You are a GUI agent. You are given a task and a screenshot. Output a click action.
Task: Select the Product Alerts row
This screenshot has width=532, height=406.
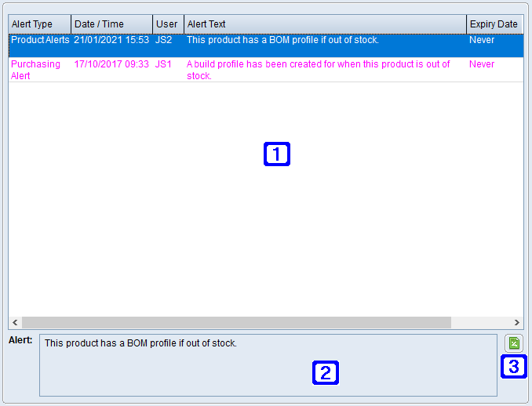(x=40, y=40)
